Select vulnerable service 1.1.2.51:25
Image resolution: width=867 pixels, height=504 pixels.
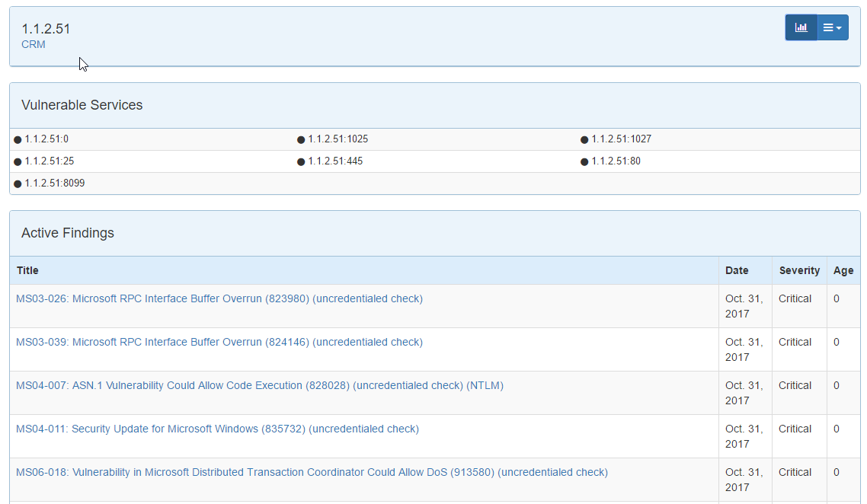49,161
